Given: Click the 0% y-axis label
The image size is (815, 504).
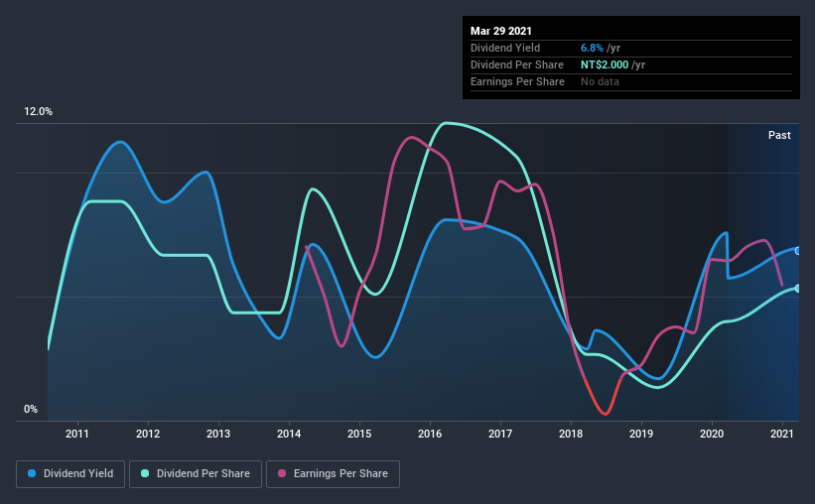Looking at the screenshot, I should tap(31, 409).
